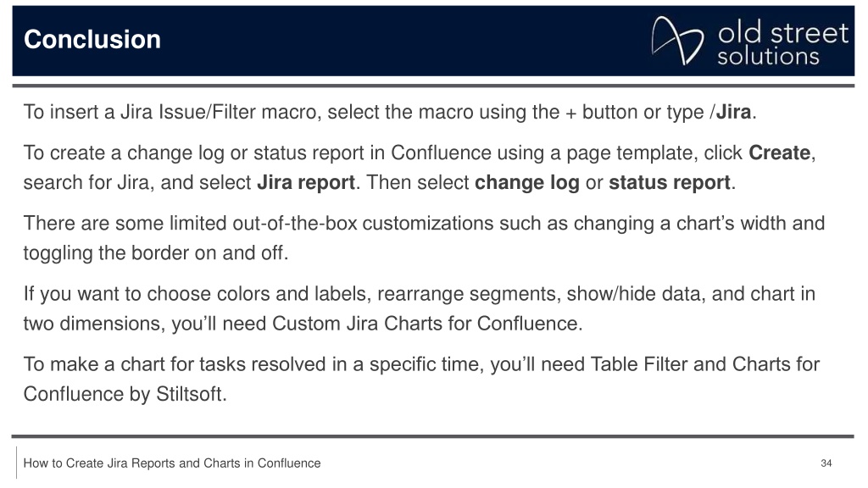The image size is (868, 488).
Task: Click the bold 'Create' word
Action: point(780,152)
